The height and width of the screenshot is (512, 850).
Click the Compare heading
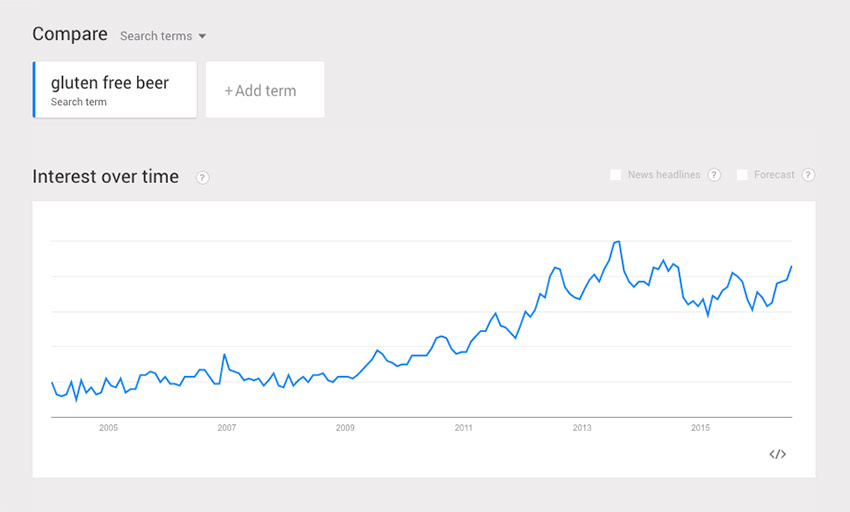[x=70, y=34]
